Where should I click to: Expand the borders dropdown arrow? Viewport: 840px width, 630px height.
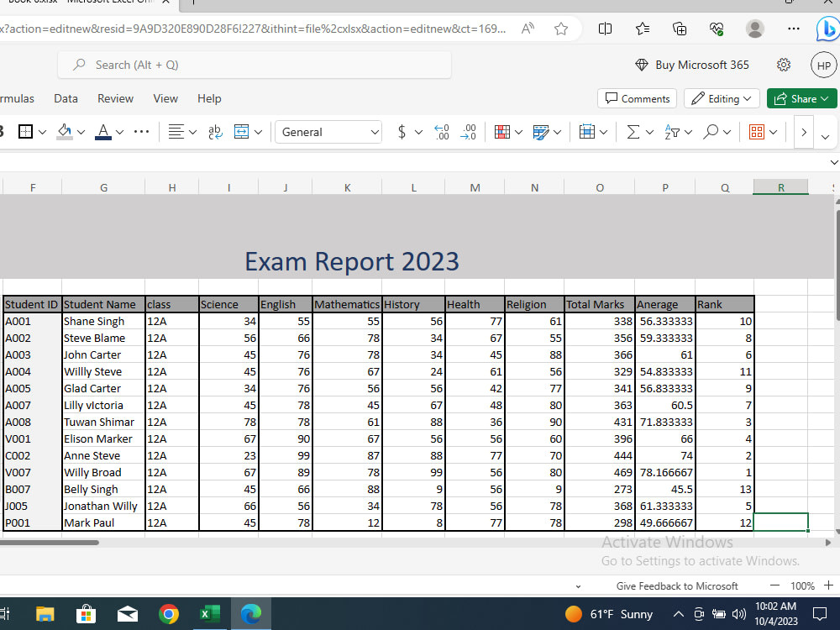[x=42, y=133]
